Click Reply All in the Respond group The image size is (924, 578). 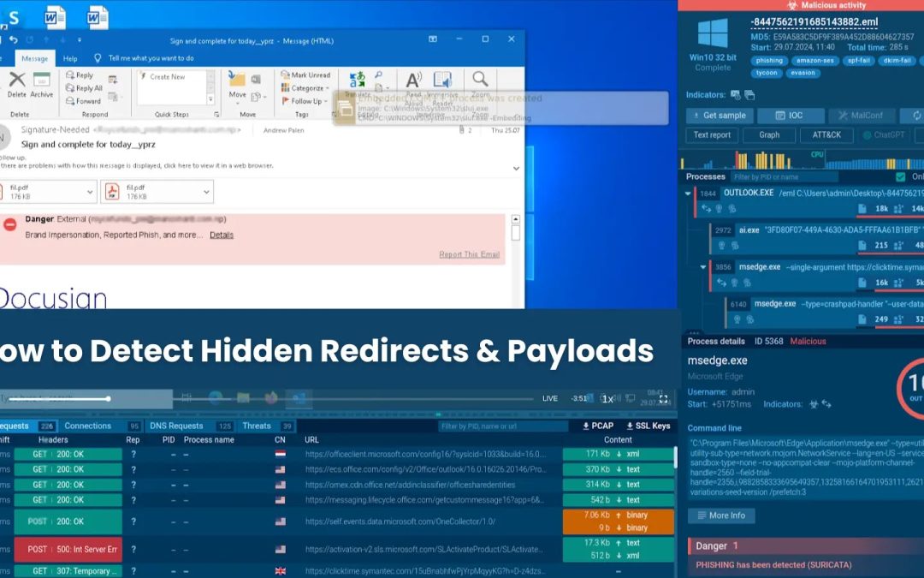84,88
